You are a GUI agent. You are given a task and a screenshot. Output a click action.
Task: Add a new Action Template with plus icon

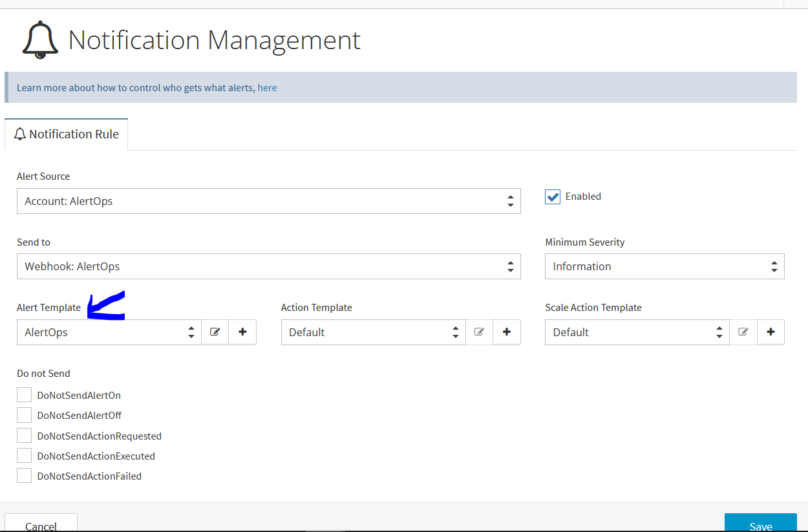pyautogui.click(x=507, y=332)
